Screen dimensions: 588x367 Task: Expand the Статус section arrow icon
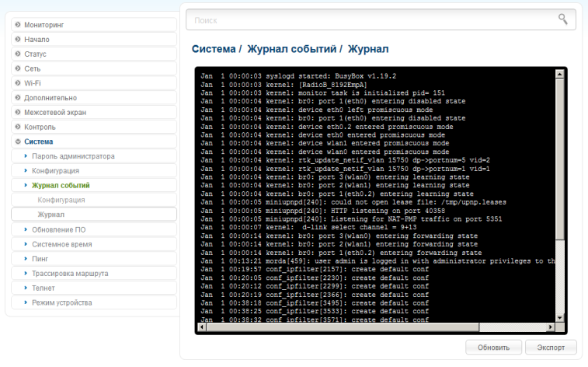[x=18, y=54]
